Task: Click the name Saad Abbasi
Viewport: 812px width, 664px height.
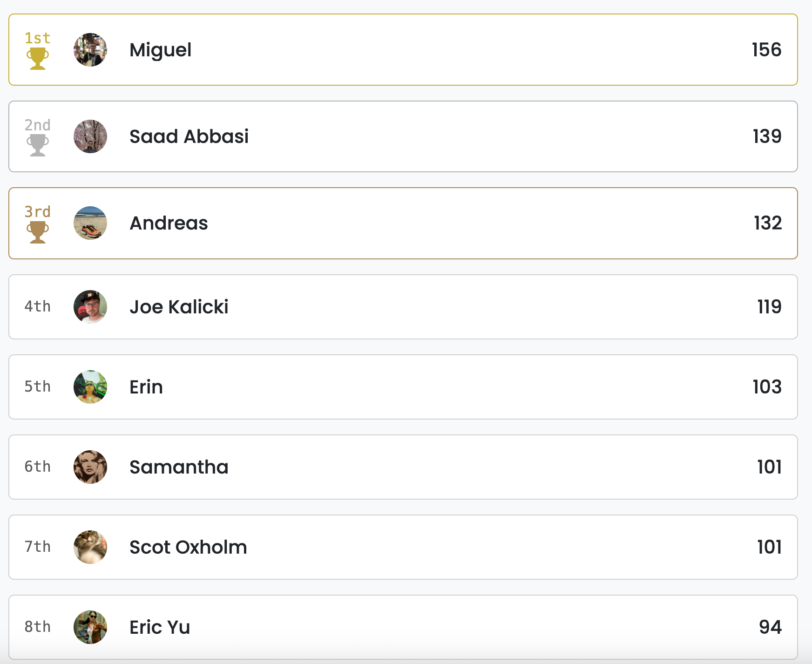Action: (189, 136)
